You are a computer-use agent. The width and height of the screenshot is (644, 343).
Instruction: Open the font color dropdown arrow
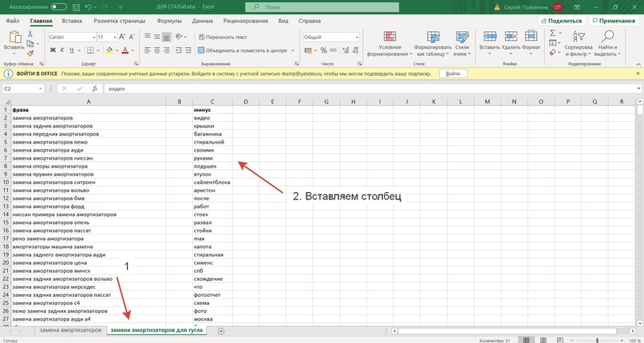point(132,50)
